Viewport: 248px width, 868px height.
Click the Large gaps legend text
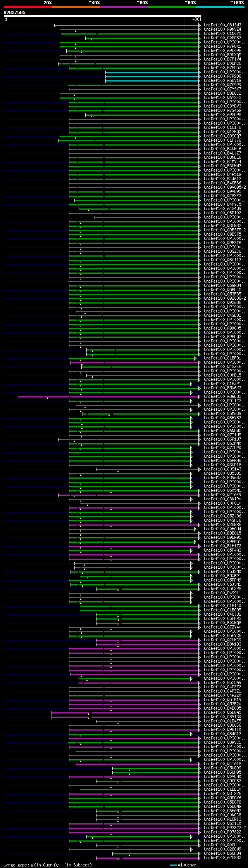pos(48,865)
